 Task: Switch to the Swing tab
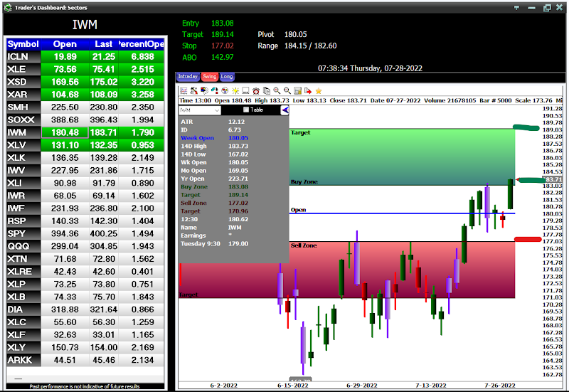point(210,76)
